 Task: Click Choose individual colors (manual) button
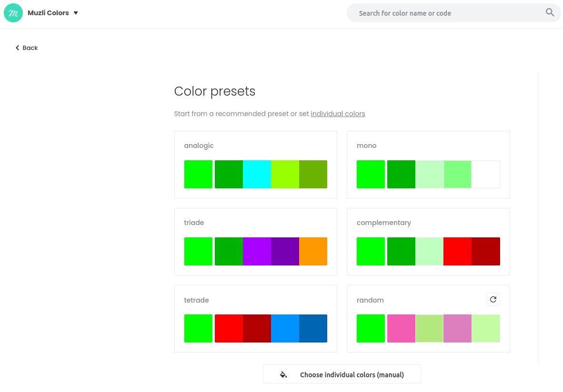[342, 374]
